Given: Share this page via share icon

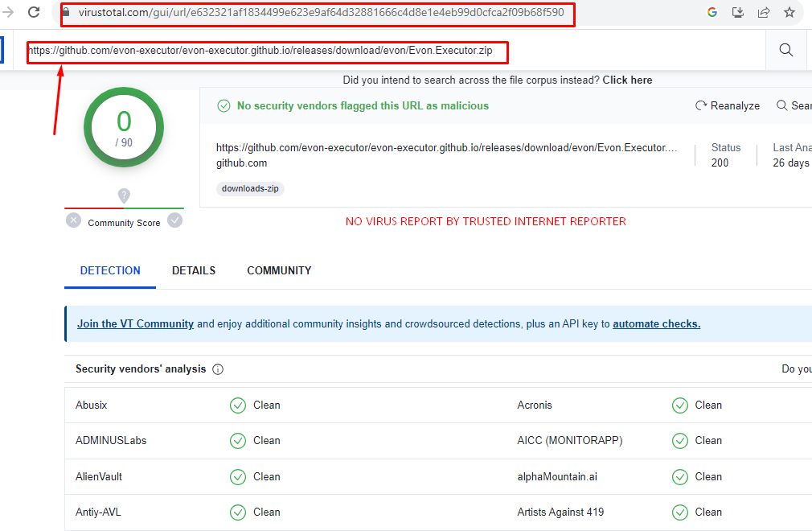Looking at the screenshot, I should coord(764,12).
